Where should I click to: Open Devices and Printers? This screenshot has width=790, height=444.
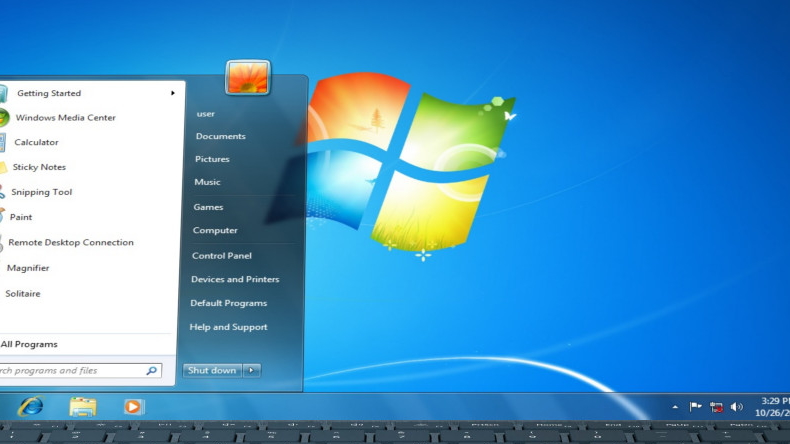coord(235,279)
